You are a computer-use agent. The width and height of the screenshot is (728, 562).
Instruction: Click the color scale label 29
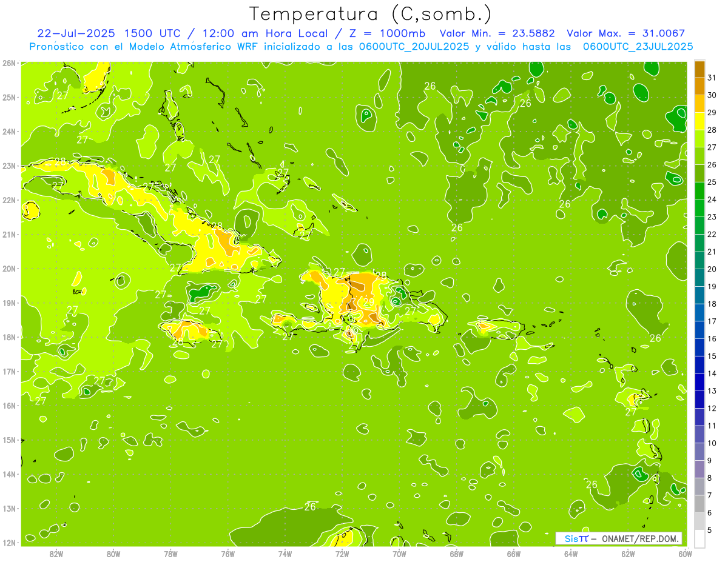click(712, 112)
